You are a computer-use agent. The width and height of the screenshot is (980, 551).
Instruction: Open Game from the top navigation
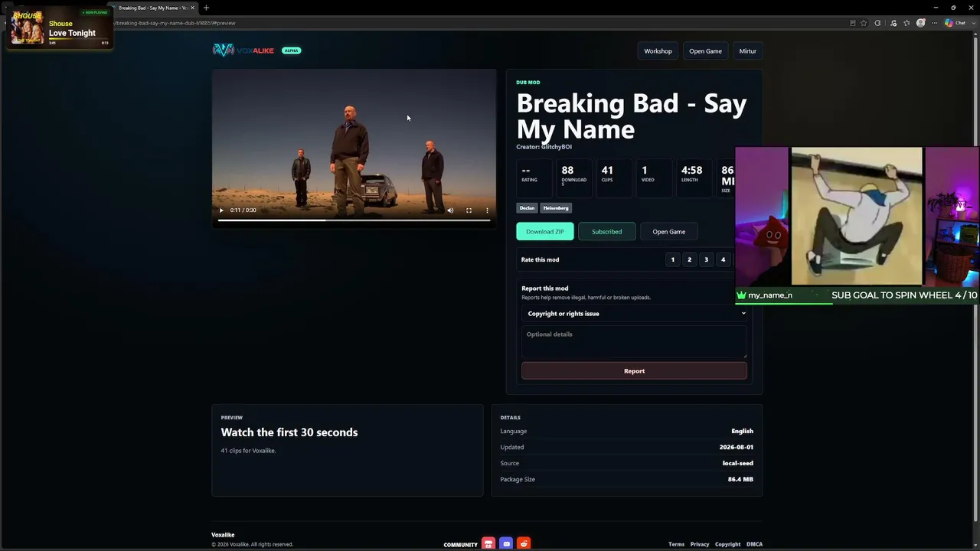(x=705, y=51)
